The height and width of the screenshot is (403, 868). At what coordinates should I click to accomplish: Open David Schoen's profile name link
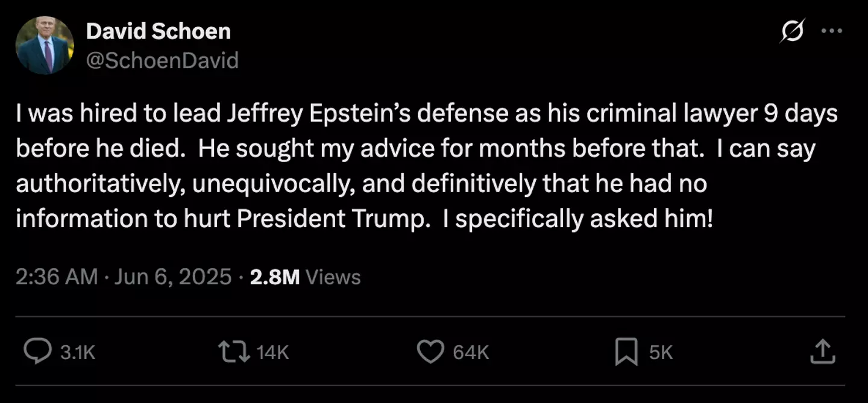[x=159, y=31]
